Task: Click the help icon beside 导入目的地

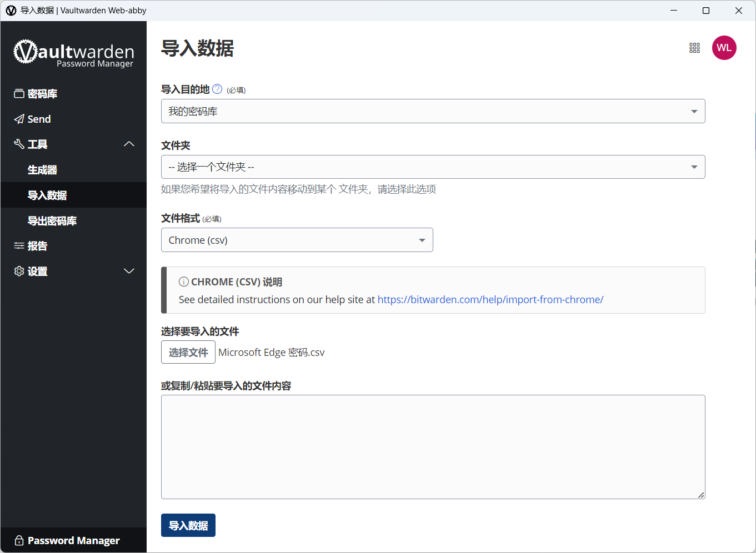Action: click(x=217, y=89)
